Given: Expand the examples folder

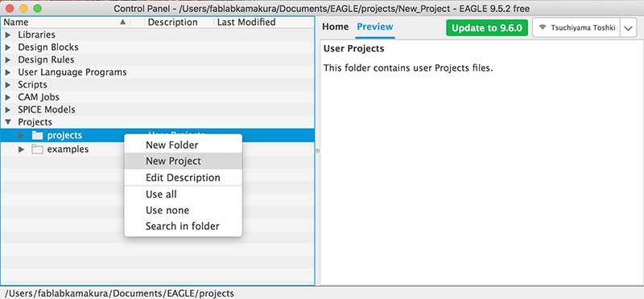Looking at the screenshot, I should pyautogui.click(x=22, y=149).
